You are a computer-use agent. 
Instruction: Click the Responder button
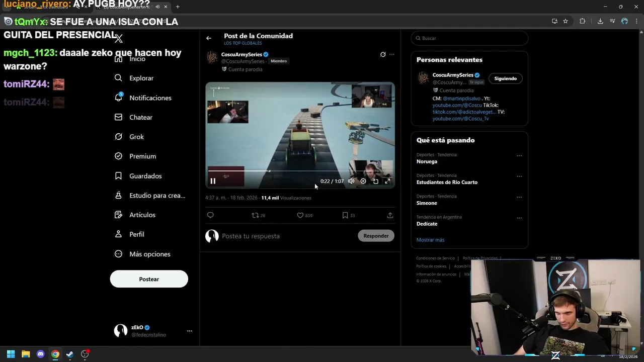[376, 236]
